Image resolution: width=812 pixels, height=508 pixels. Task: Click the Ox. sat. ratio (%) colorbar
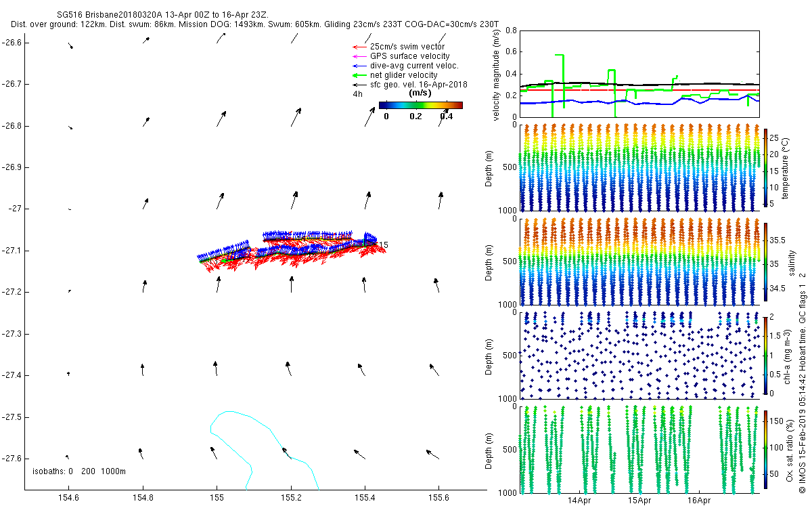pyautogui.click(x=765, y=447)
